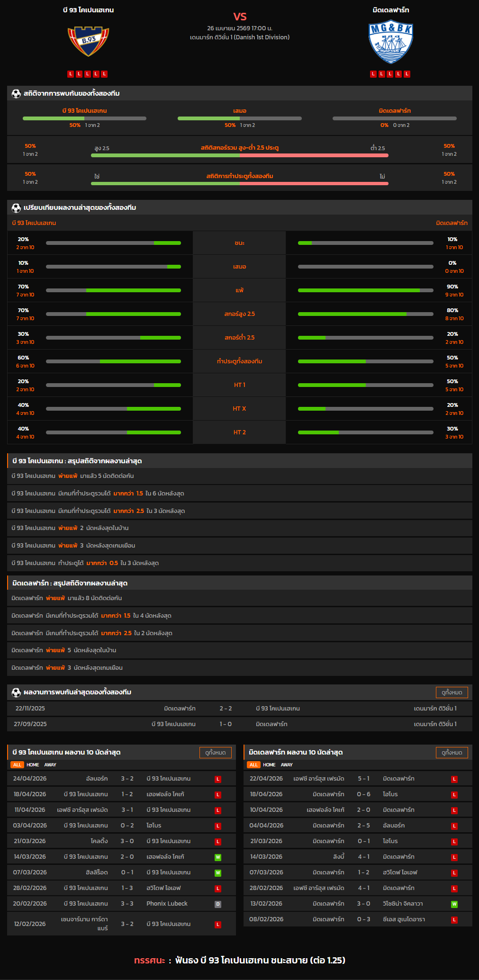Screen dimensions: 479x980
Task: Open view-all button in B93 last 10 matches
Action: 215,752
